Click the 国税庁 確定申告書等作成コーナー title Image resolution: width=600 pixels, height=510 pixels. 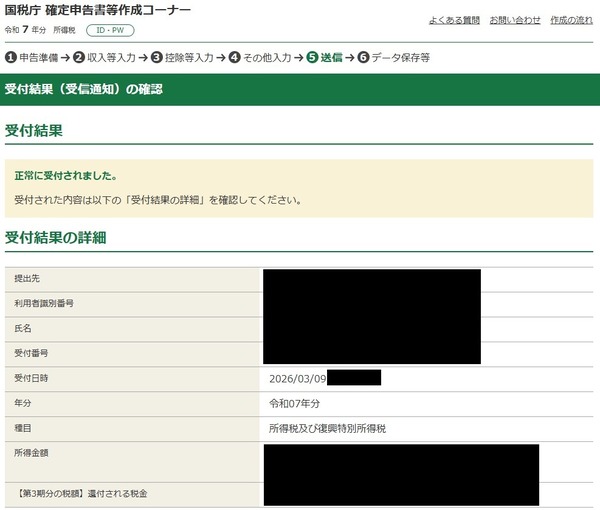[98, 10]
